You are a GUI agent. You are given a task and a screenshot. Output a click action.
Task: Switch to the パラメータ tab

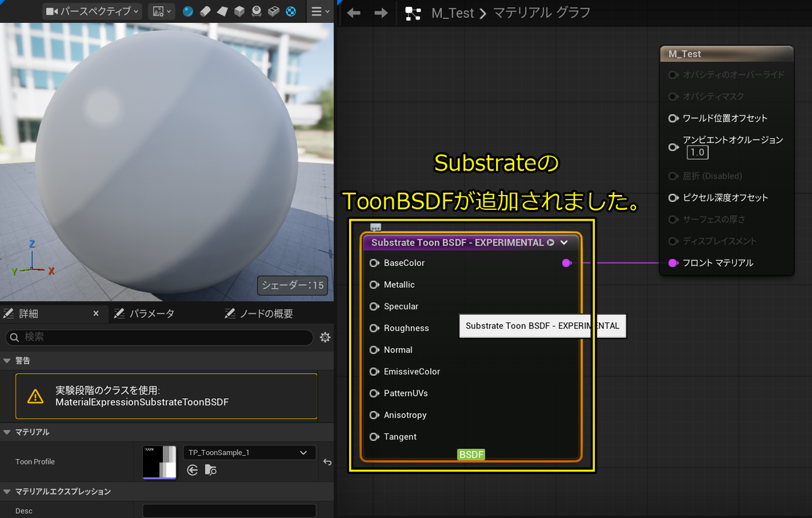tap(145, 314)
